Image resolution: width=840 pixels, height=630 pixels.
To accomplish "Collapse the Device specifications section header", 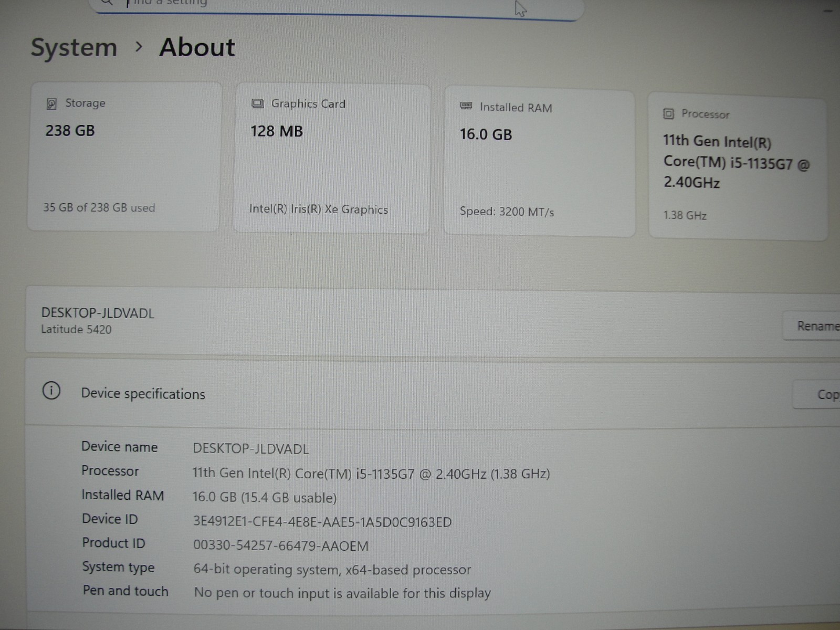I will [x=433, y=394].
